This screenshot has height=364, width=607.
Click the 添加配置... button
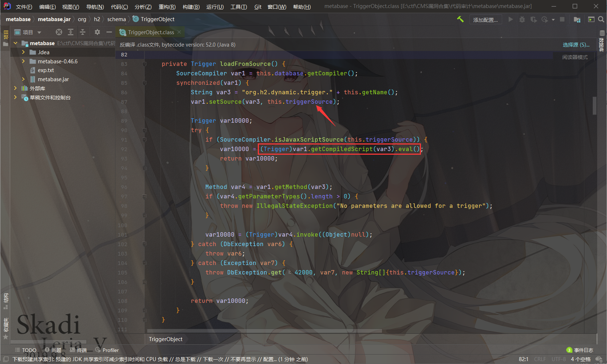point(485,20)
